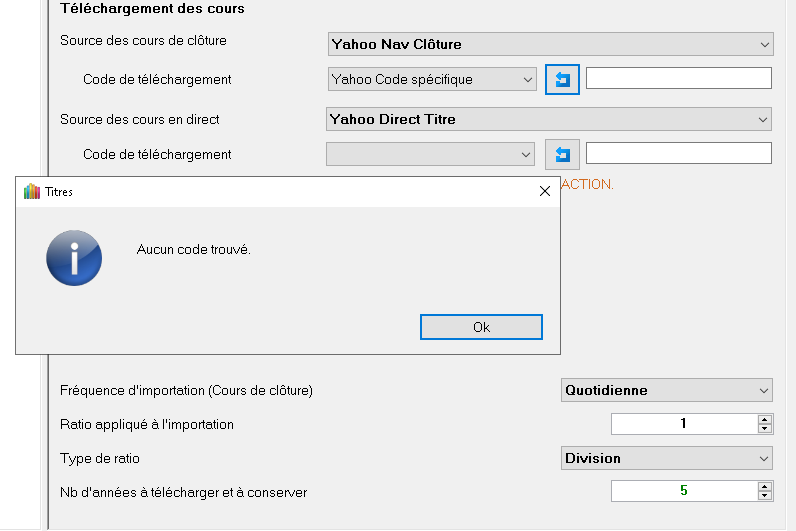Increase number of years to download
This screenshot has height=531, width=796.
coord(765,487)
